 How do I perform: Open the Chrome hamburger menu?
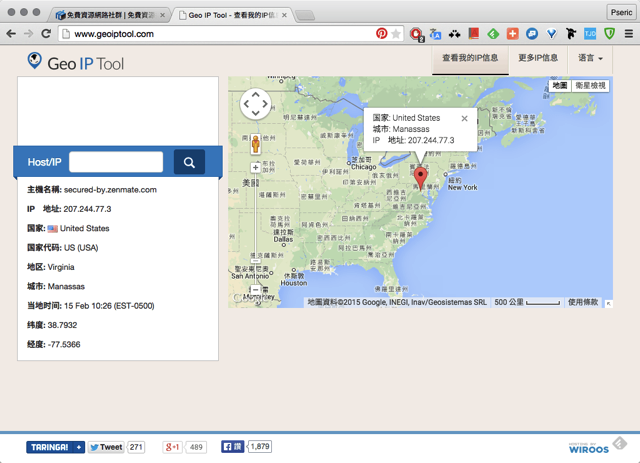pos(628,34)
